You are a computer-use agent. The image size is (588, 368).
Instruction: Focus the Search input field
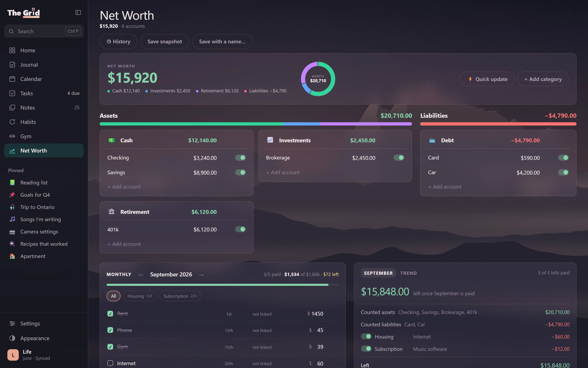point(44,31)
